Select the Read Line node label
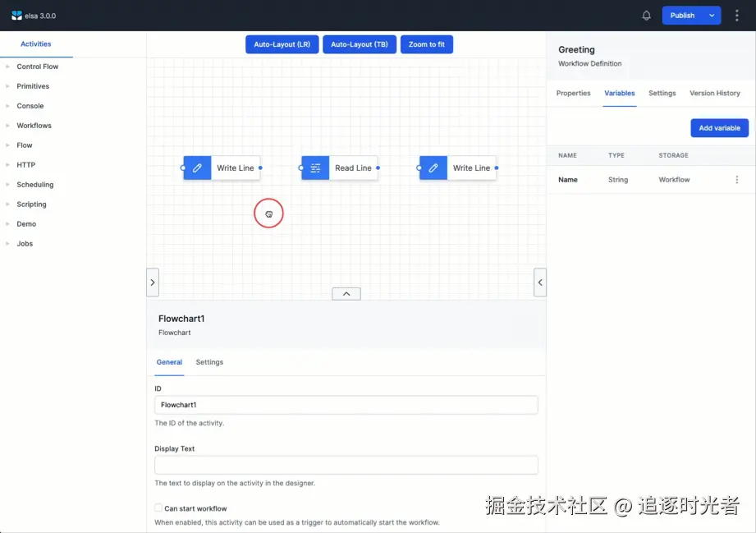The height and width of the screenshot is (533, 756). [353, 168]
